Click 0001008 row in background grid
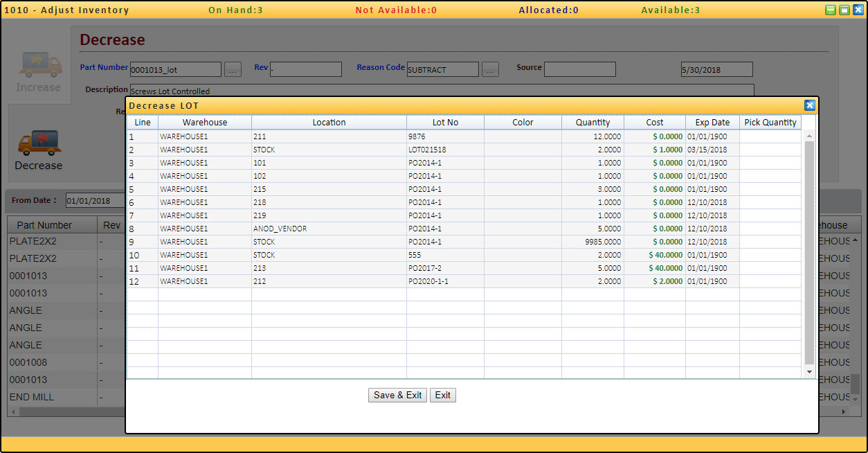 click(x=52, y=362)
